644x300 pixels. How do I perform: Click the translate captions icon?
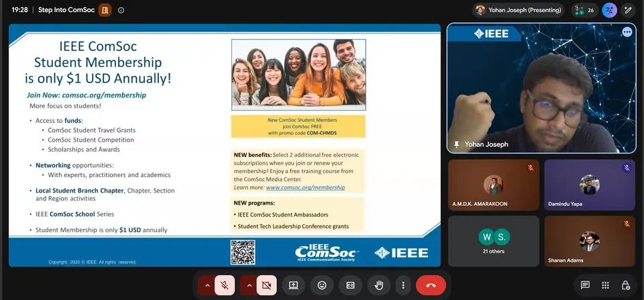pos(610,10)
